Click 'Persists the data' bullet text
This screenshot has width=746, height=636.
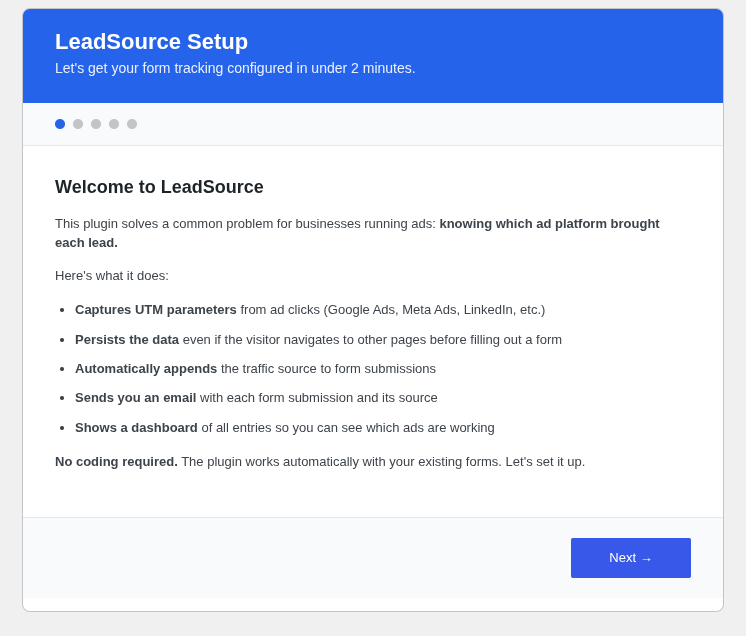127,340
